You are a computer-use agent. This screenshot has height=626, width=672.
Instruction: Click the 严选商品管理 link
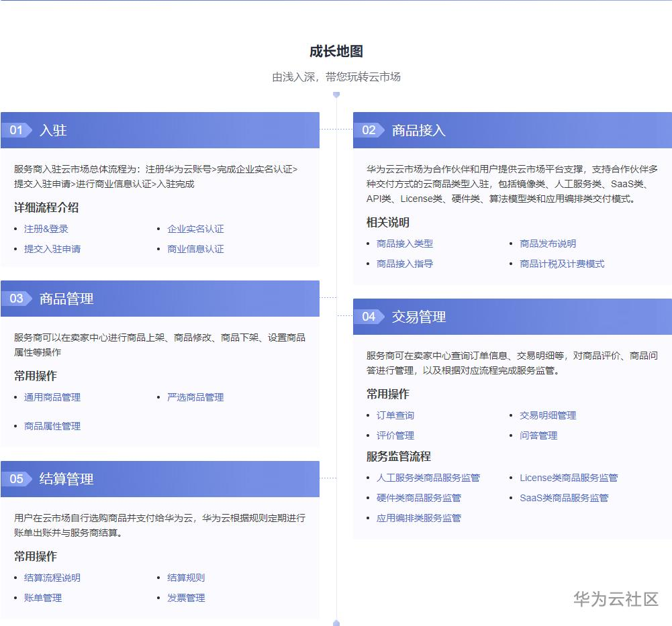195,397
